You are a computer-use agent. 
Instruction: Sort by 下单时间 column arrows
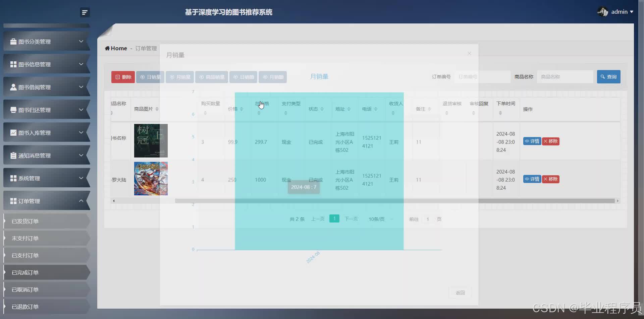pos(500,113)
